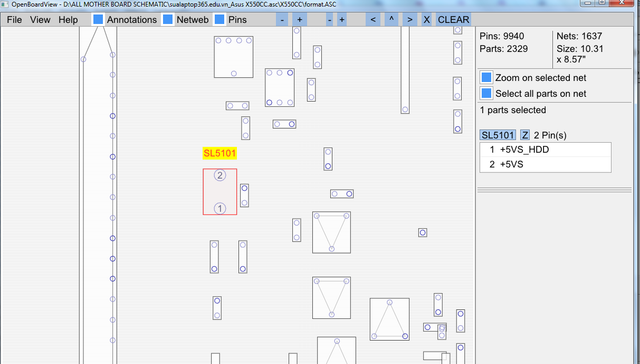Open the Help menu
The image size is (640, 364).
coord(68,20)
